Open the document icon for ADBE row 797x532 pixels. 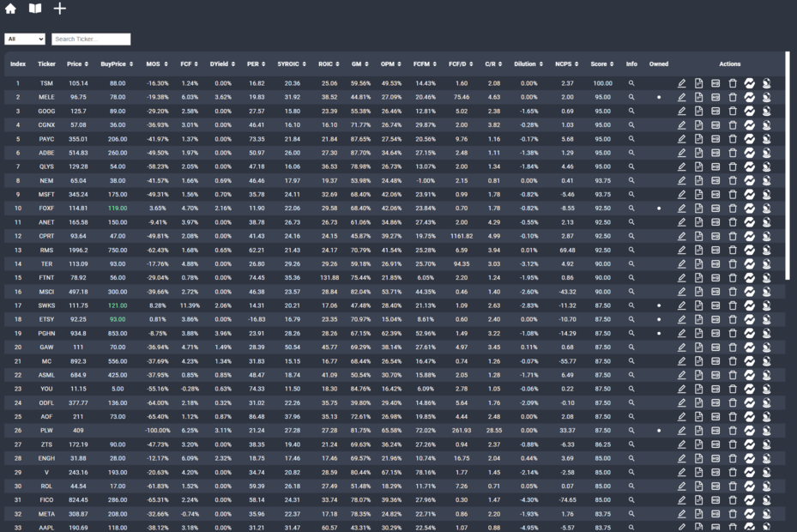pos(699,153)
